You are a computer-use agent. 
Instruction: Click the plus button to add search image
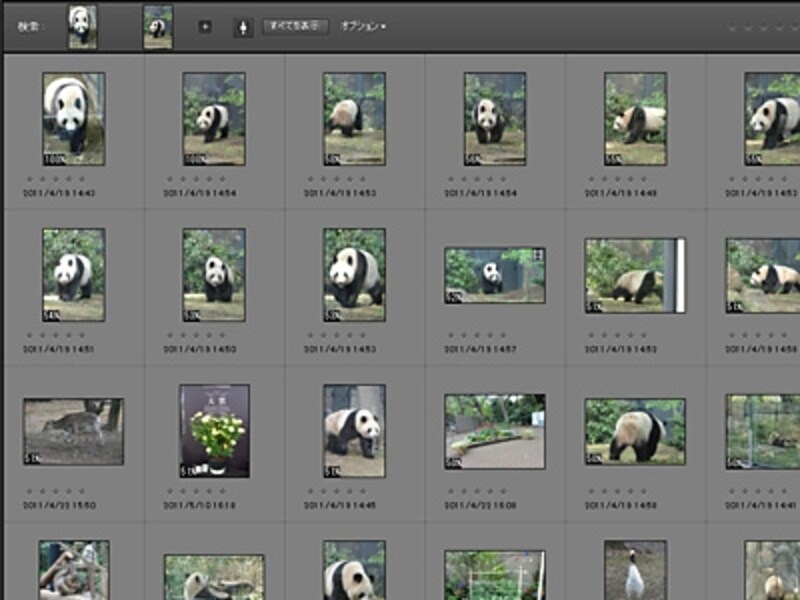205,27
